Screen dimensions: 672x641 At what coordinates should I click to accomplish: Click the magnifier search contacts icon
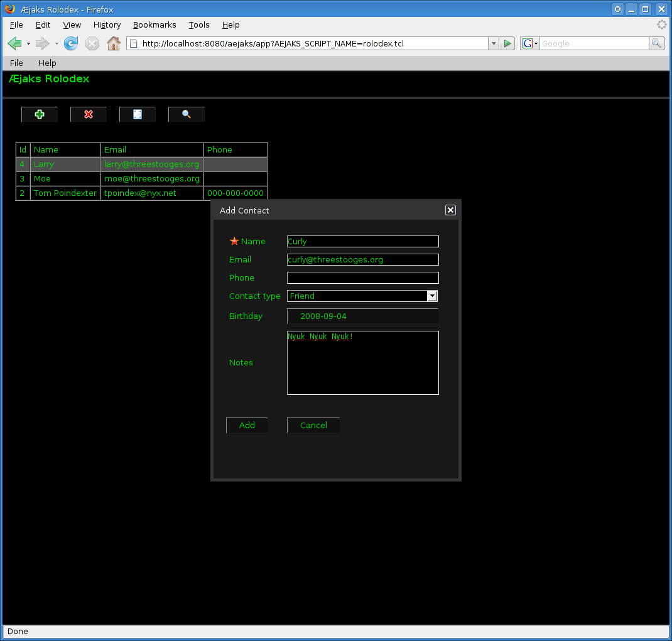pyautogui.click(x=187, y=114)
